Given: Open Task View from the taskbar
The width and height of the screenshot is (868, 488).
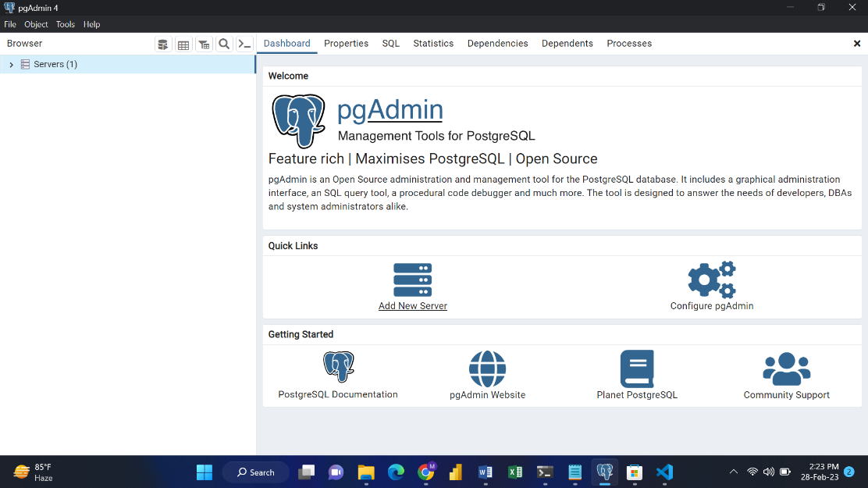Looking at the screenshot, I should coord(306,472).
